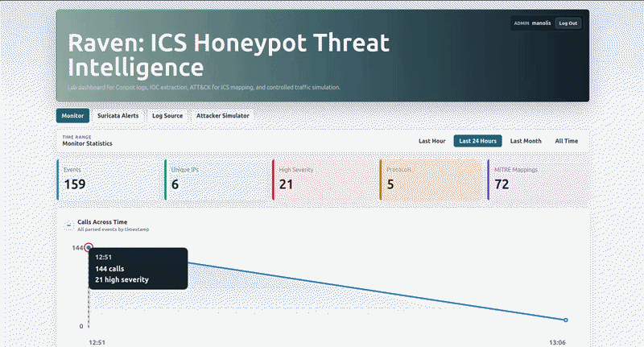
Task: Open the Monitor tab
Action: [72, 116]
